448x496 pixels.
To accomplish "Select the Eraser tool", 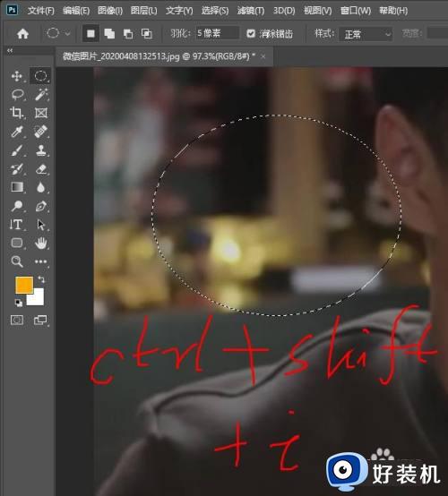I will 41,169.
